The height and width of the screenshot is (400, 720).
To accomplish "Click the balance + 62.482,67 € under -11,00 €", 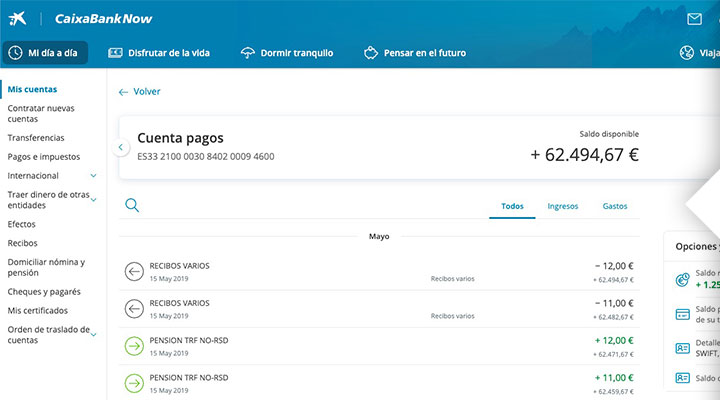I will pyautogui.click(x=613, y=317).
